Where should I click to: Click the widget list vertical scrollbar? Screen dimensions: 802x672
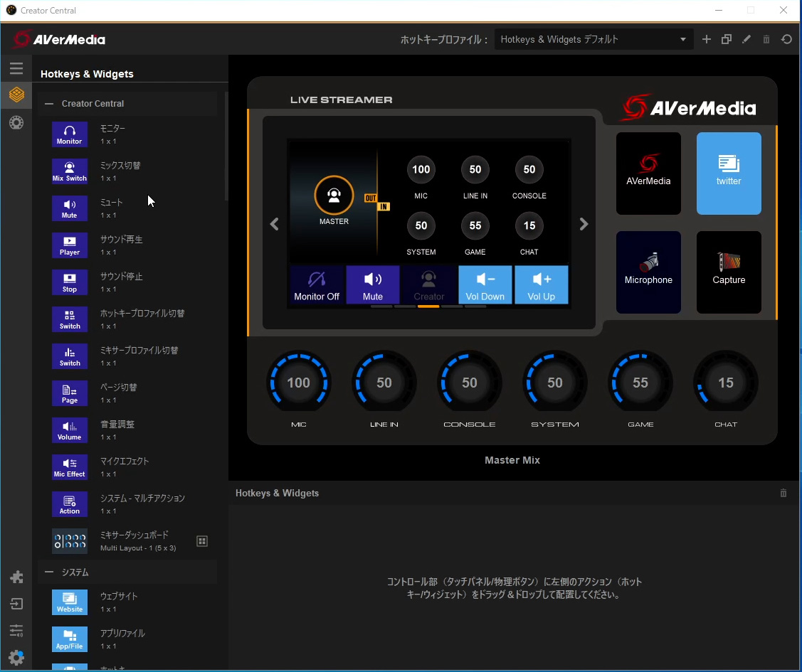click(226, 146)
